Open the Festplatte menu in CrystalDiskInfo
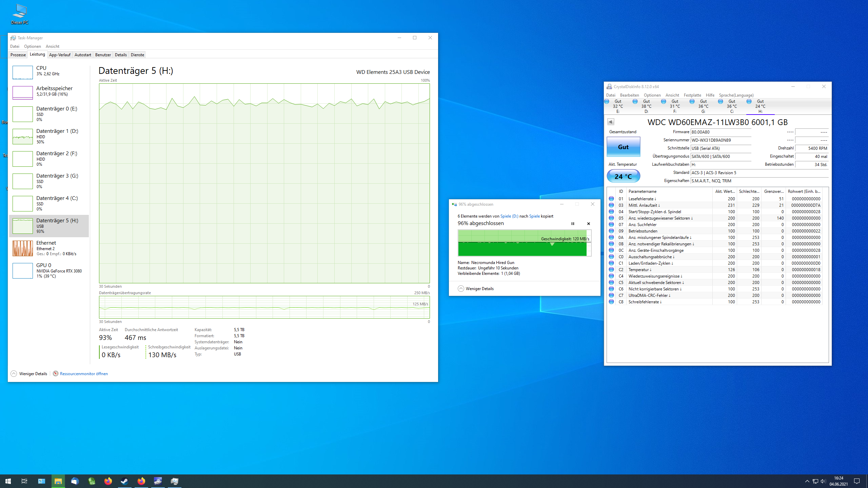 pos(692,95)
